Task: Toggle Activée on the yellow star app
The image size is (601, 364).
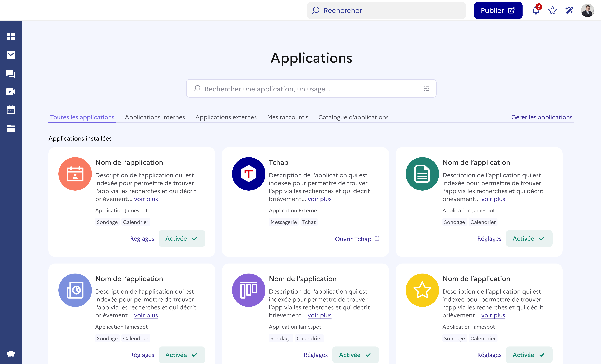Action: pyautogui.click(x=529, y=355)
